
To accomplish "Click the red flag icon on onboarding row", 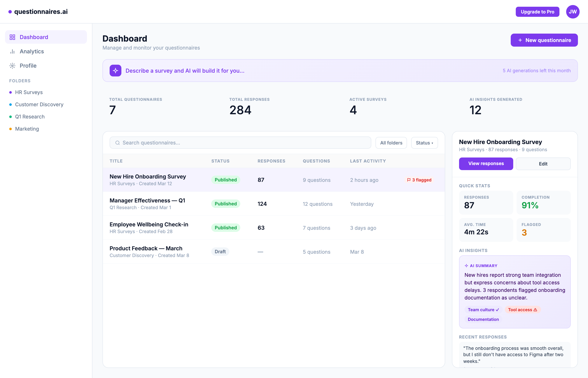I will click(409, 180).
